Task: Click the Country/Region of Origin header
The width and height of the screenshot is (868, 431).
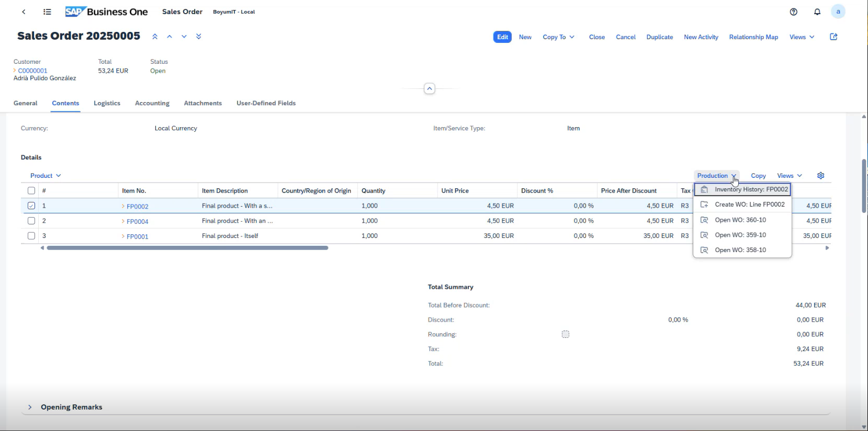Action: (317, 191)
